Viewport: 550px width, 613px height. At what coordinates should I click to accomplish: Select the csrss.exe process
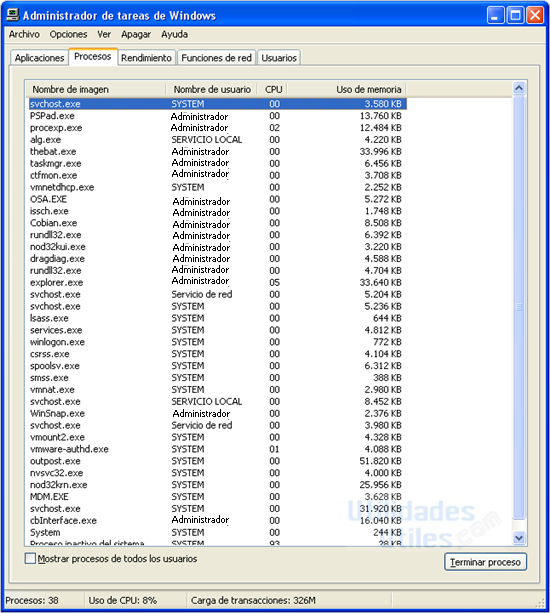(217, 354)
